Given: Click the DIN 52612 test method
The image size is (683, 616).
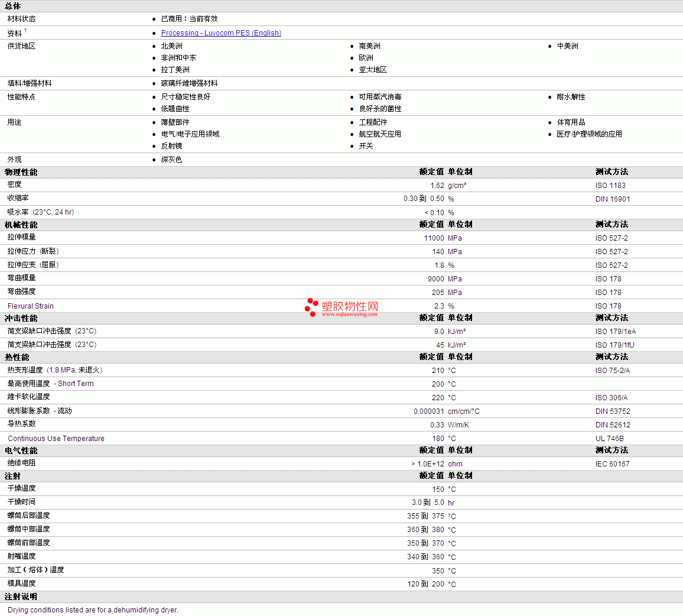Looking at the screenshot, I should 613,424.
